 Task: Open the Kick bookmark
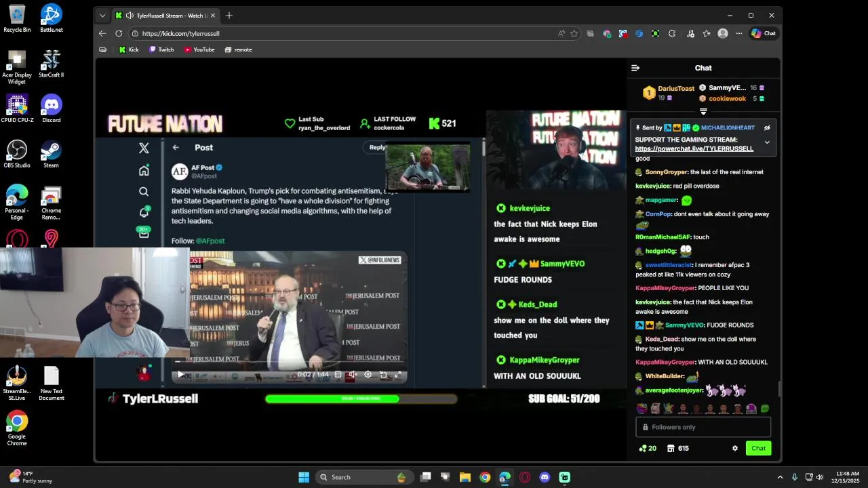click(129, 49)
